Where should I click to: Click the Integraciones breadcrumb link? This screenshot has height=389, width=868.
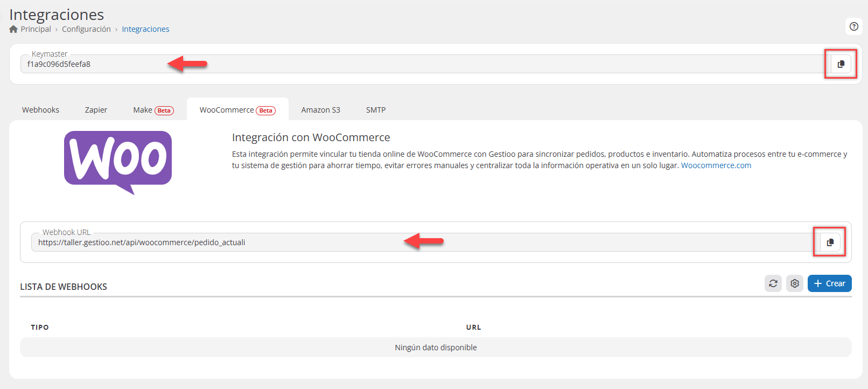click(145, 29)
